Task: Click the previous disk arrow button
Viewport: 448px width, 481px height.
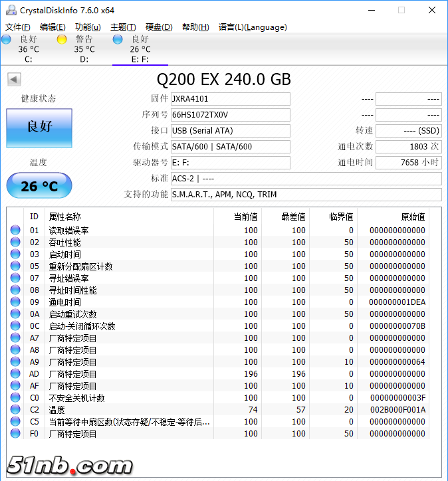Action: pos(14,80)
